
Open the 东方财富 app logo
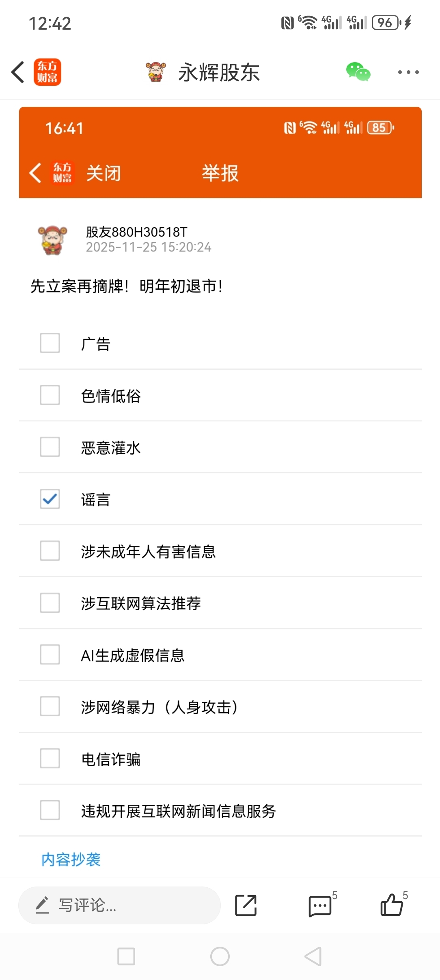tap(47, 72)
